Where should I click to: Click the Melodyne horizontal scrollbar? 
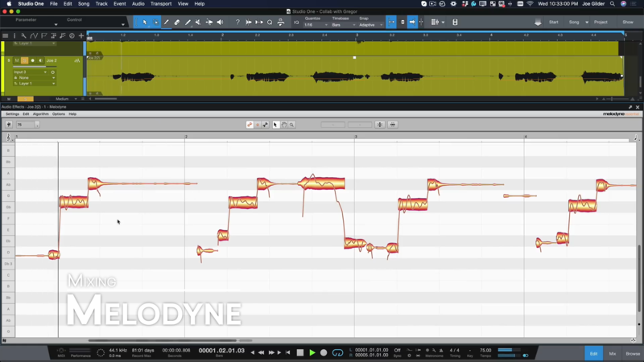coord(163,340)
